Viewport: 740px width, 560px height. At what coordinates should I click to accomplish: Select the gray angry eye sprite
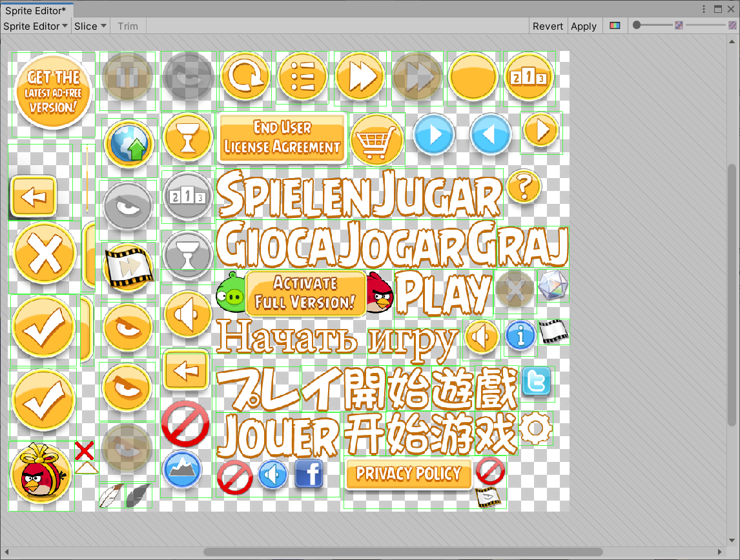coord(127,206)
